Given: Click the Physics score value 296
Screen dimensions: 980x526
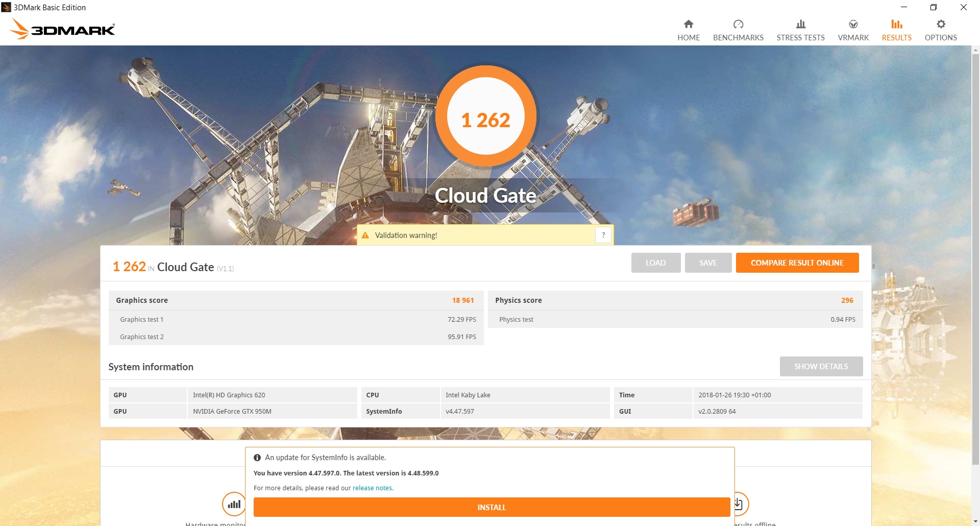Looking at the screenshot, I should click(847, 300).
